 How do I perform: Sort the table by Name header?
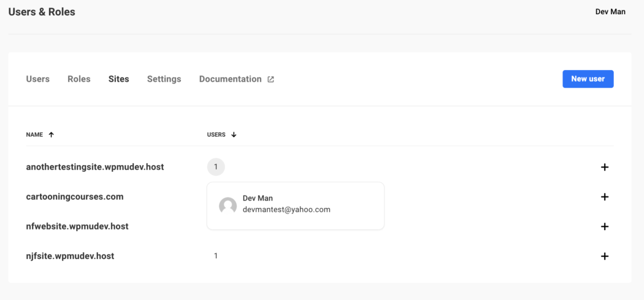coord(34,134)
